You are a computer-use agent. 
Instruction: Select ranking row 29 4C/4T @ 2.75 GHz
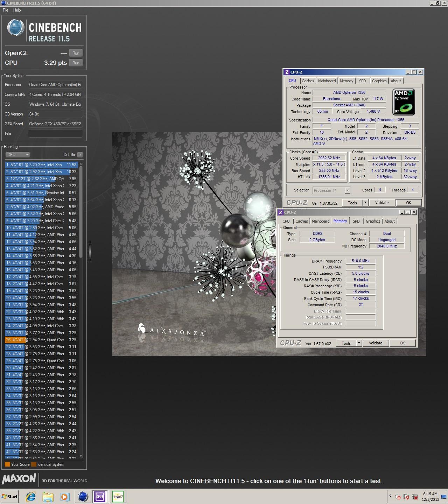click(41, 361)
